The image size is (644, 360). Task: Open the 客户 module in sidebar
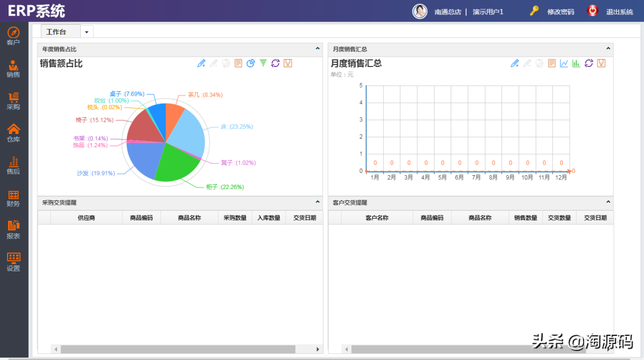[14, 36]
